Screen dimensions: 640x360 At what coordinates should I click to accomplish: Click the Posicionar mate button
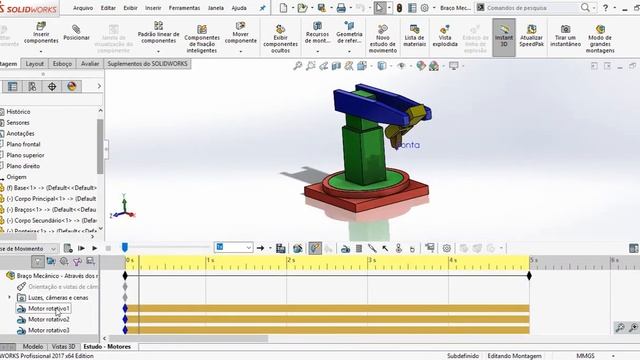click(76, 32)
